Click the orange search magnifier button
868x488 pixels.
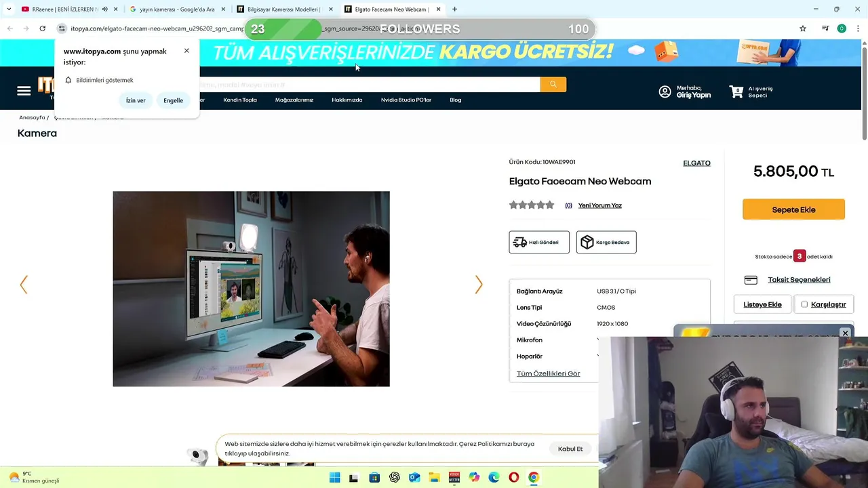point(553,84)
